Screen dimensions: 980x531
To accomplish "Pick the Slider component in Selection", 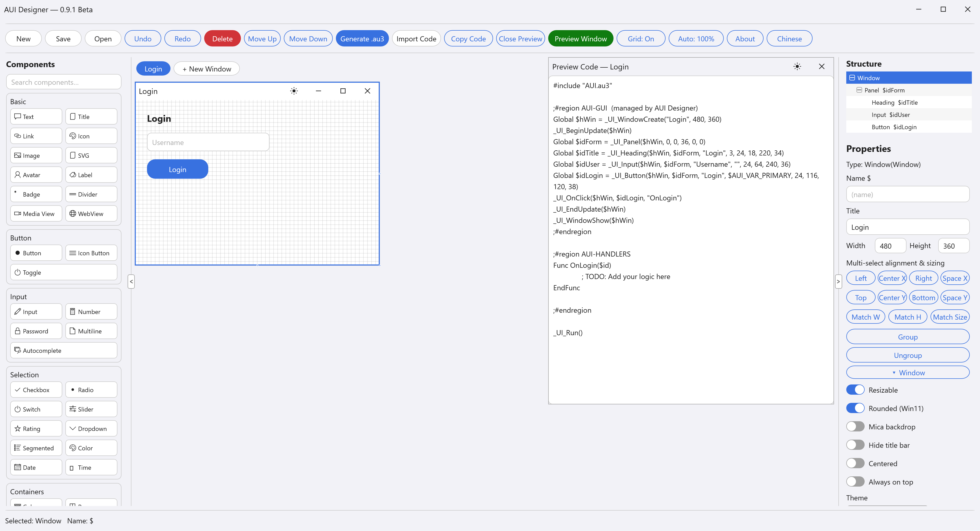I will click(x=91, y=409).
